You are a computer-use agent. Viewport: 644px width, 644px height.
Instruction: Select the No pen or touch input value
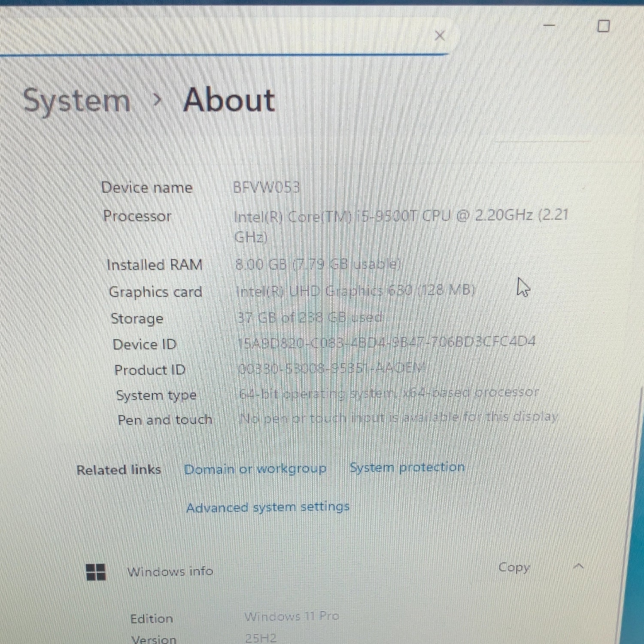(x=399, y=417)
